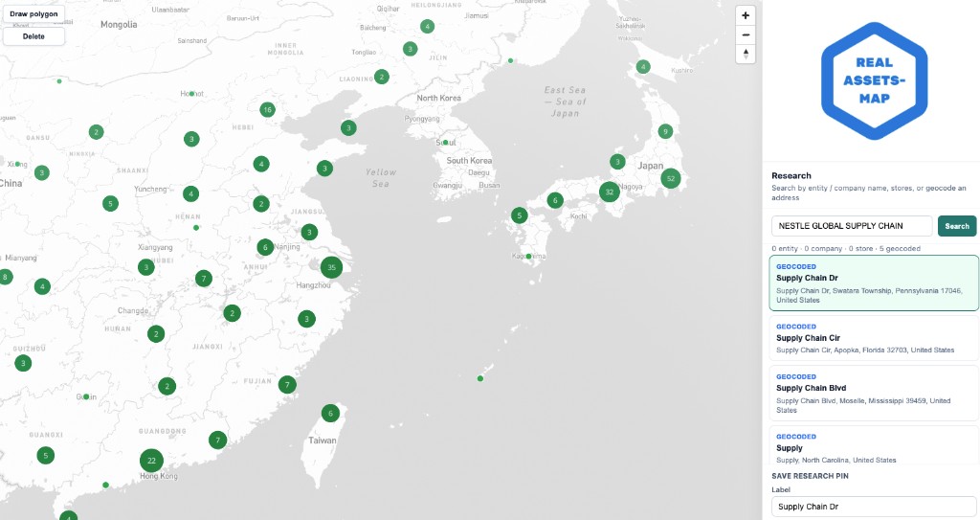Open the cluster 2 marker near Hunan label
The image size is (980, 520).
[156, 334]
